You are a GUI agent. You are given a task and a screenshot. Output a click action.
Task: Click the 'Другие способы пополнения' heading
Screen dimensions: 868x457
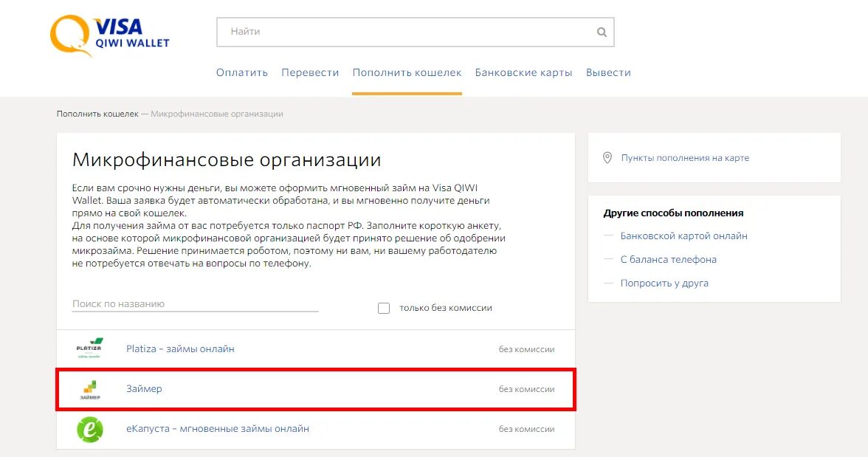tap(673, 213)
